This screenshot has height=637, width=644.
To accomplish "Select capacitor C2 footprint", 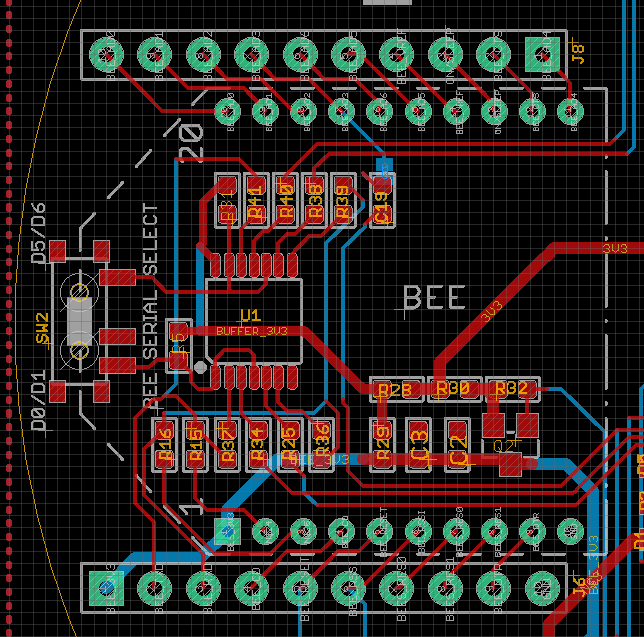I will (457, 445).
